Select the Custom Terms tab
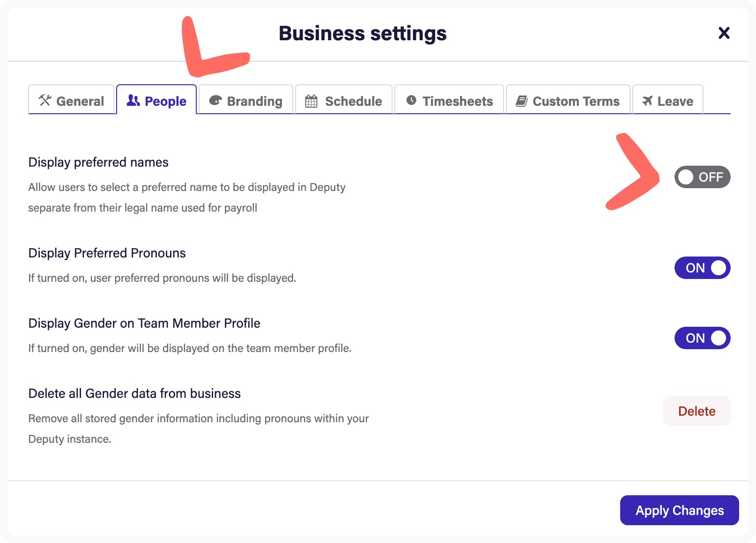The height and width of the screenshot is (543, 756). point(569,101)
